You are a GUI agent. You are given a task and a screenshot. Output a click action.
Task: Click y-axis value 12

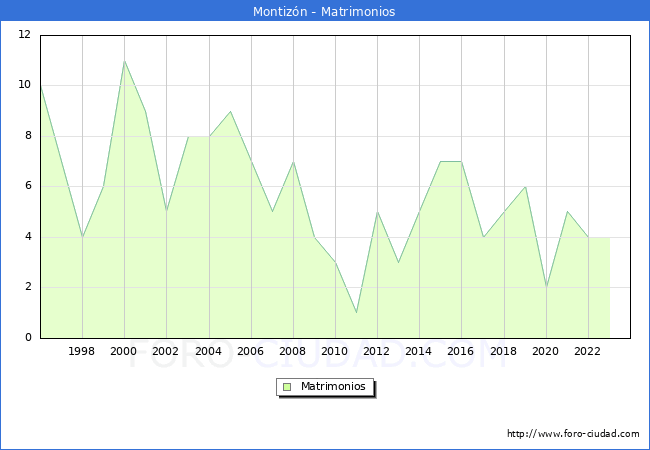click(x=24, y=34)
